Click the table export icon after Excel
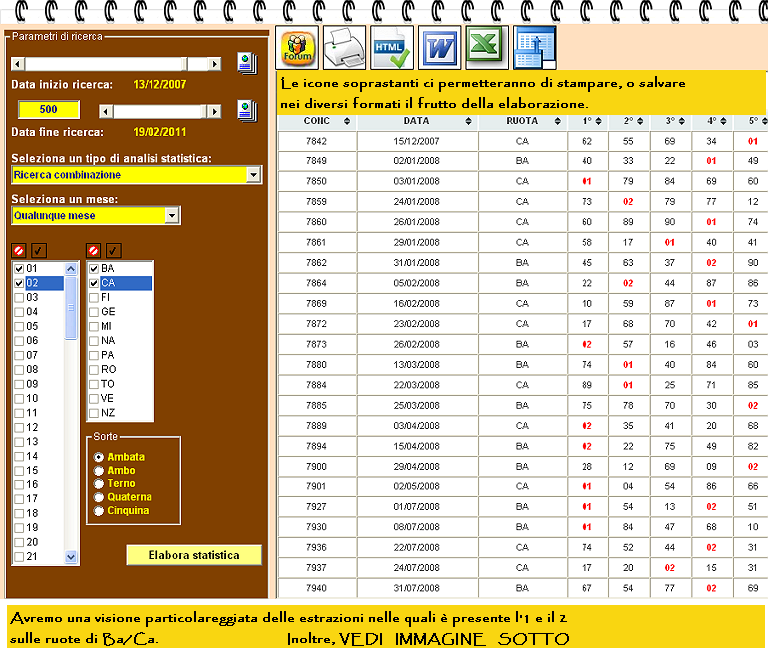The width and height of the screenshot is (768, 653). point(533,46)
